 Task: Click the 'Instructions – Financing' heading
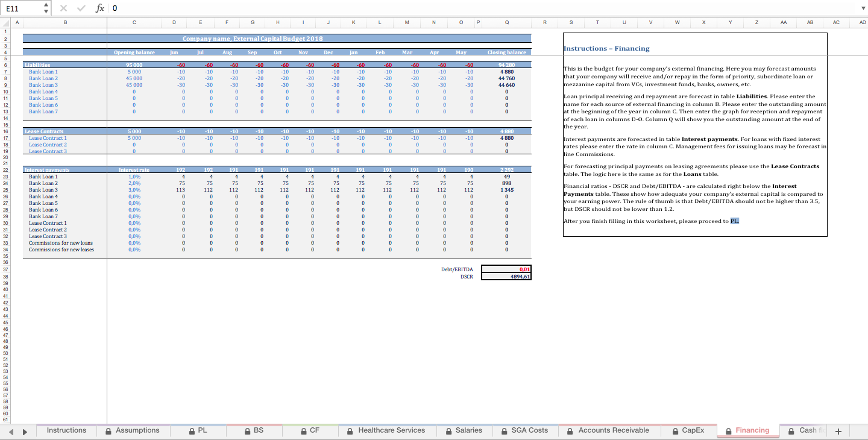tap(606, 48)
